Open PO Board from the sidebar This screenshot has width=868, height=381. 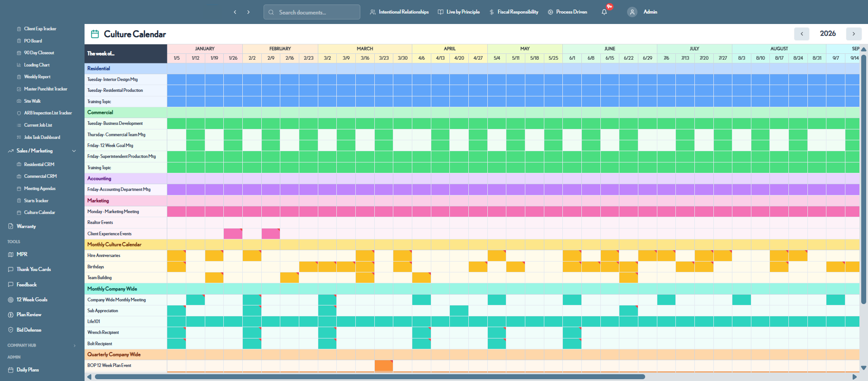pos(33,41)
